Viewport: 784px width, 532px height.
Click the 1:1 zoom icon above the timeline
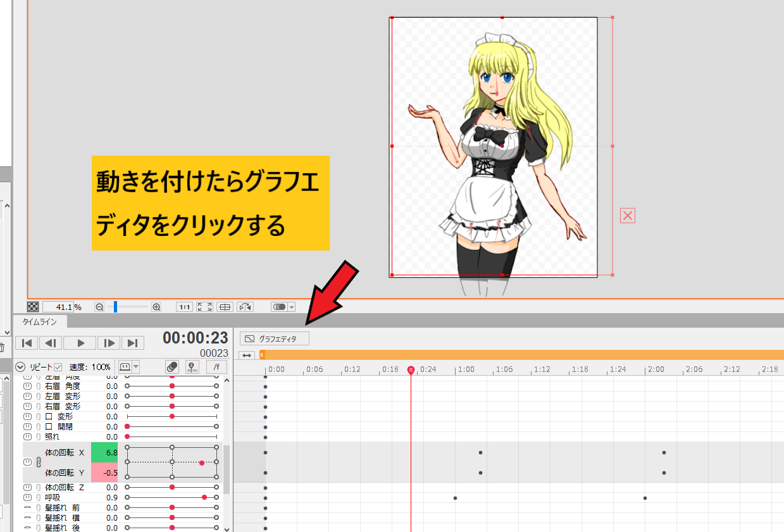coord(184,307)
